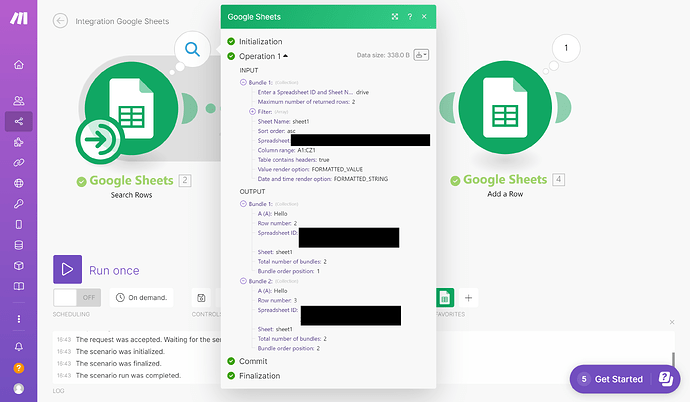Collapse input Bundle 1 collection
This screenshot has width=690, height=402.
click(x=243, y=82)
